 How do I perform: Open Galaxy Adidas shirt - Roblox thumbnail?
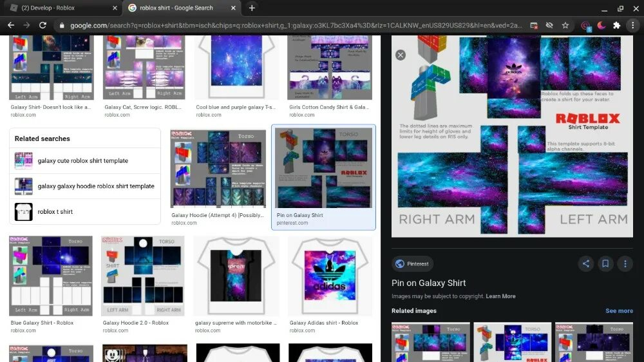tap(330, 276)
